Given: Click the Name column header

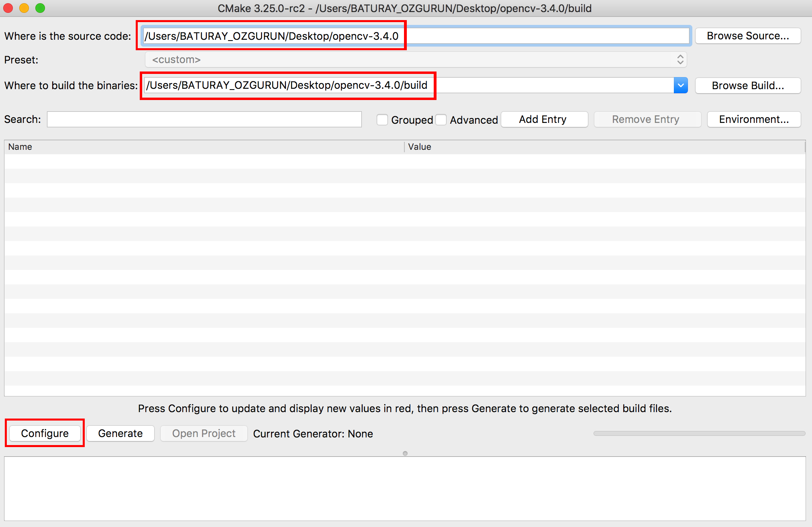Looking at the screenshot, I should 204,147.
